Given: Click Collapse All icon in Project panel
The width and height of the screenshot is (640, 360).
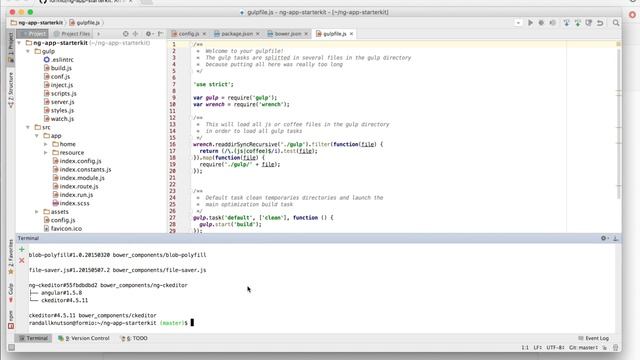Looking at the screenshot, I should (x=135, y=34).
